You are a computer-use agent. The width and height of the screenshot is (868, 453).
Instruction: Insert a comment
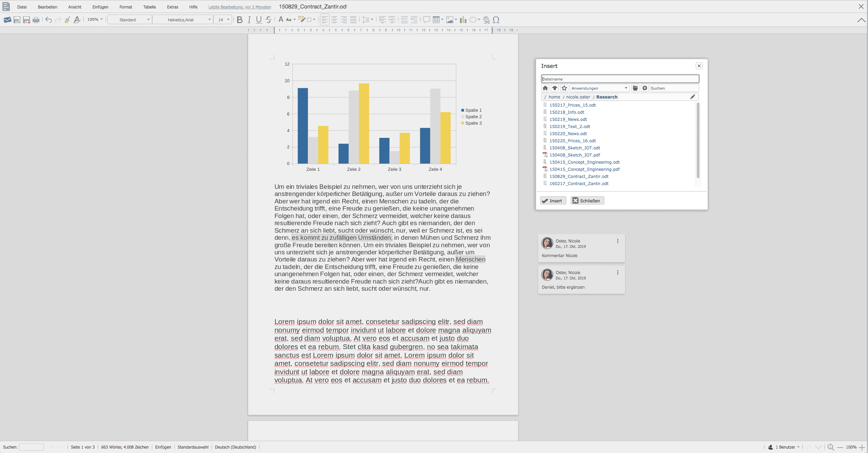(427, 19)
